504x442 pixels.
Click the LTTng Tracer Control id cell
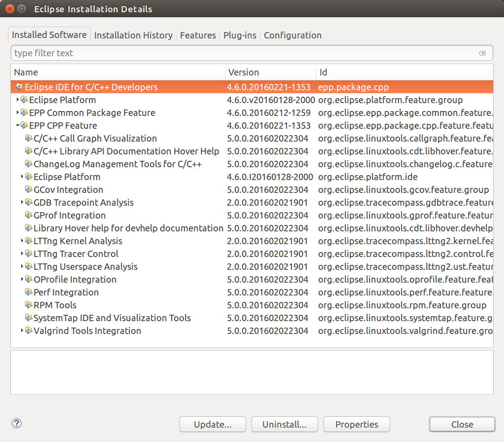[405, 254]
